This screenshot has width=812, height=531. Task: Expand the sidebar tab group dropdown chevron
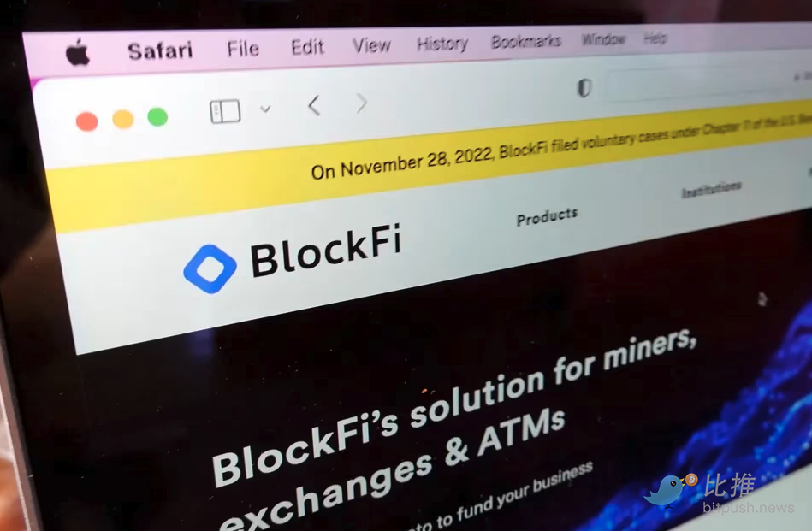265,109
